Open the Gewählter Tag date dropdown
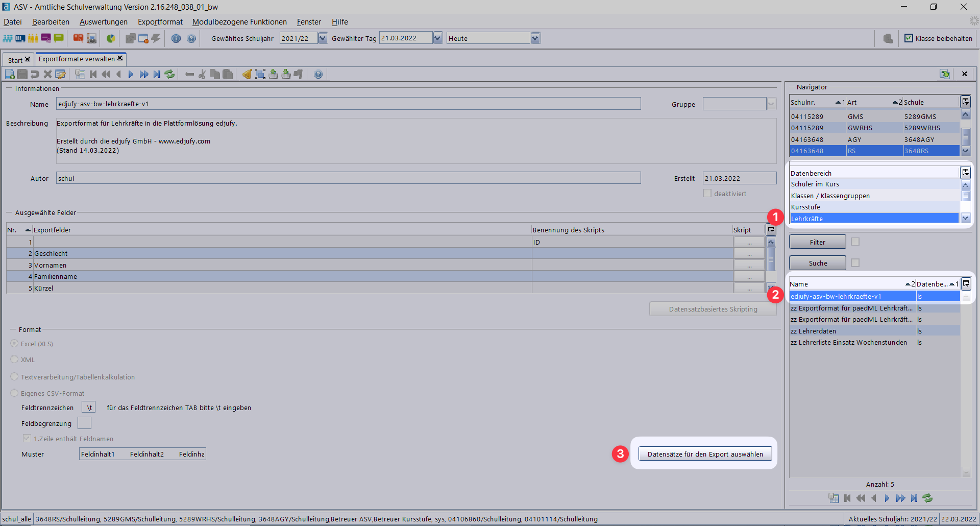Screen dimensions: 980x526 pyautogui.click(x=437, y=38)
